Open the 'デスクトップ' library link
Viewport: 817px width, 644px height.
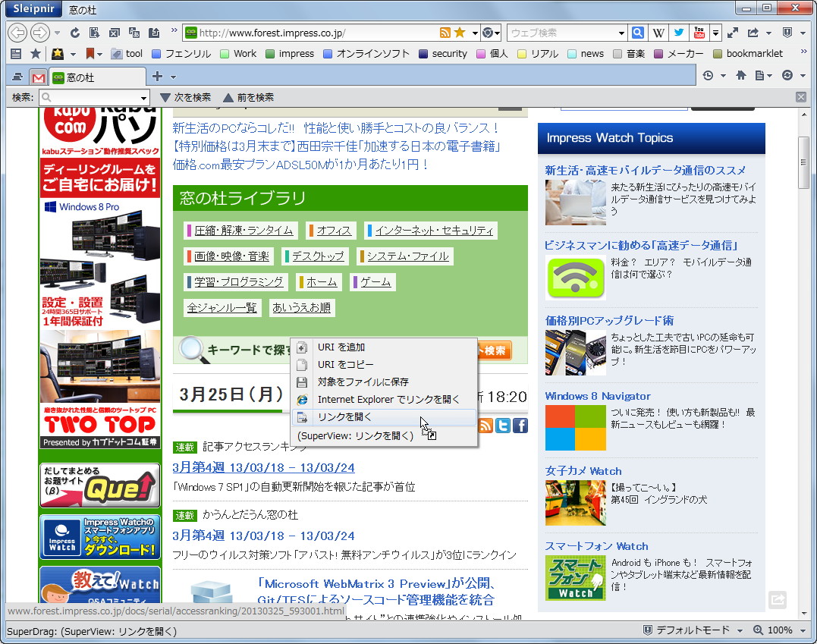318,256
